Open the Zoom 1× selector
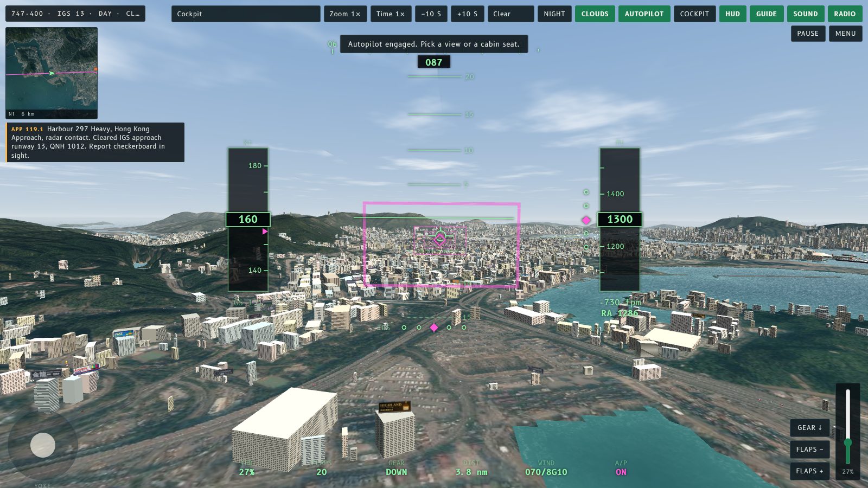The width and height of the screenshot is (868, 488). (345, 14)
